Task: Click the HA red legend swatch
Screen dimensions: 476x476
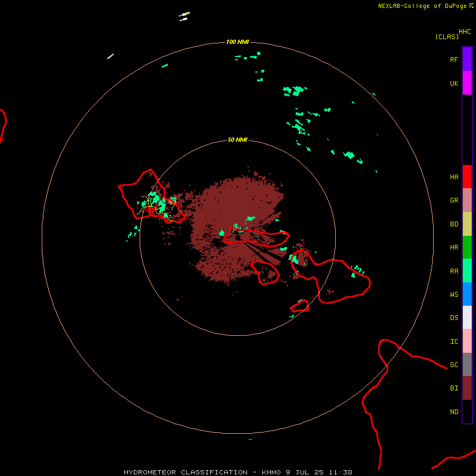Action: (467, 177)
